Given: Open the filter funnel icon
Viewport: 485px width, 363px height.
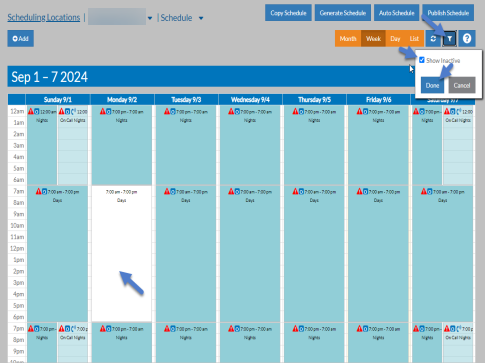Looking at the screenshot, I should tap(449, 39).
